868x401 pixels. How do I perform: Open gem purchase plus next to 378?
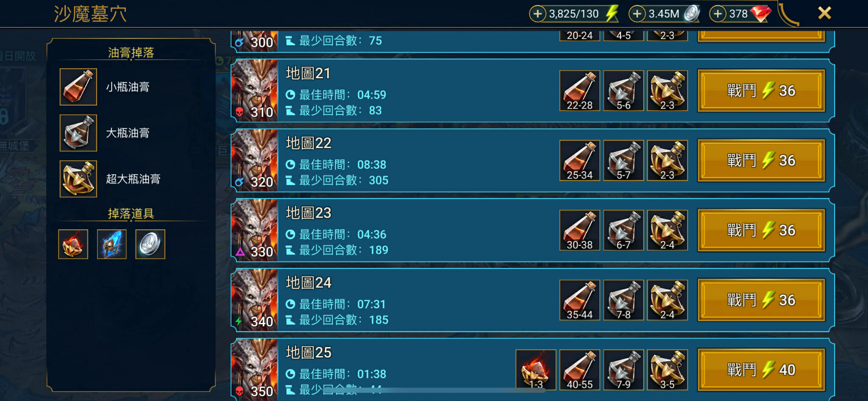(x=717, y=14)
